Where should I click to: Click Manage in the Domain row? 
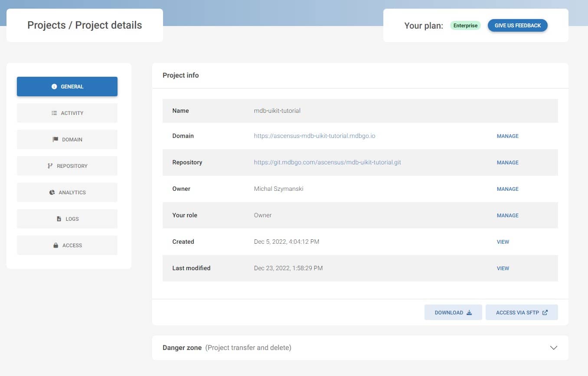pos(507,136)
